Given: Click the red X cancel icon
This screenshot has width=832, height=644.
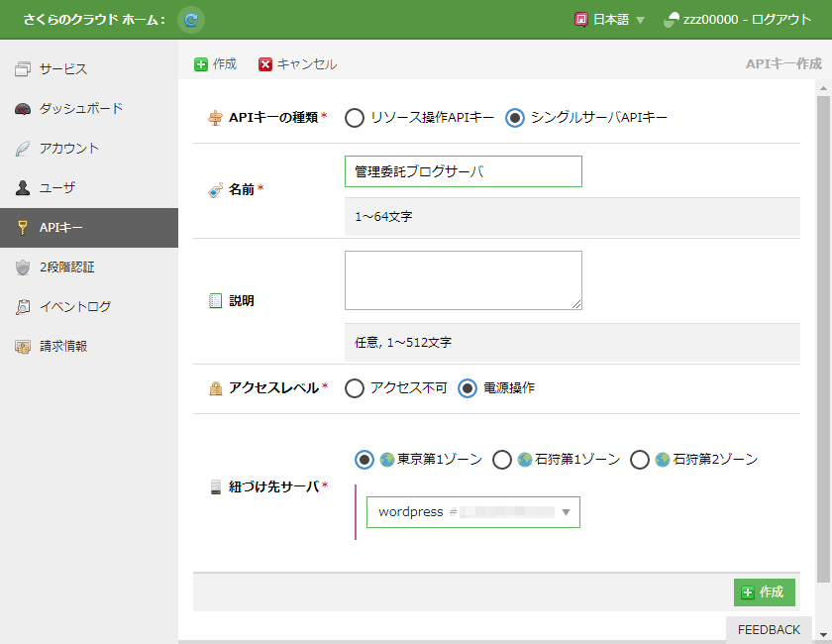Looking at the screenshot, I should [x=265, y=64].
